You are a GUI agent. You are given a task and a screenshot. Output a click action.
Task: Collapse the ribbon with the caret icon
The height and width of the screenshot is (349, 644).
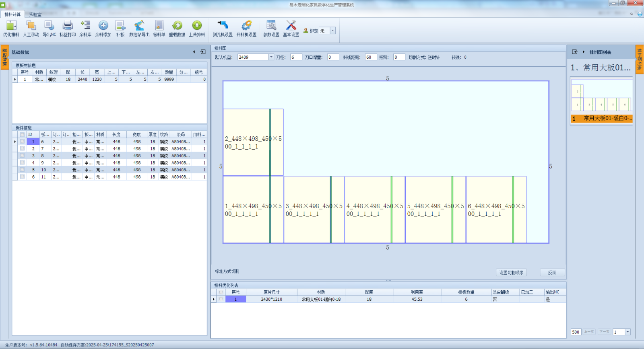(x=632, y=14)
